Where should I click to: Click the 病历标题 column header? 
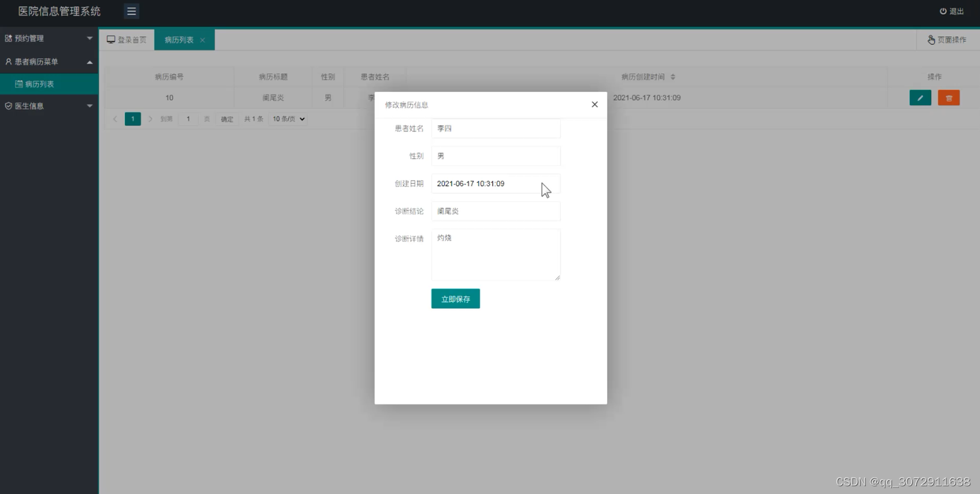click(273, 77)
